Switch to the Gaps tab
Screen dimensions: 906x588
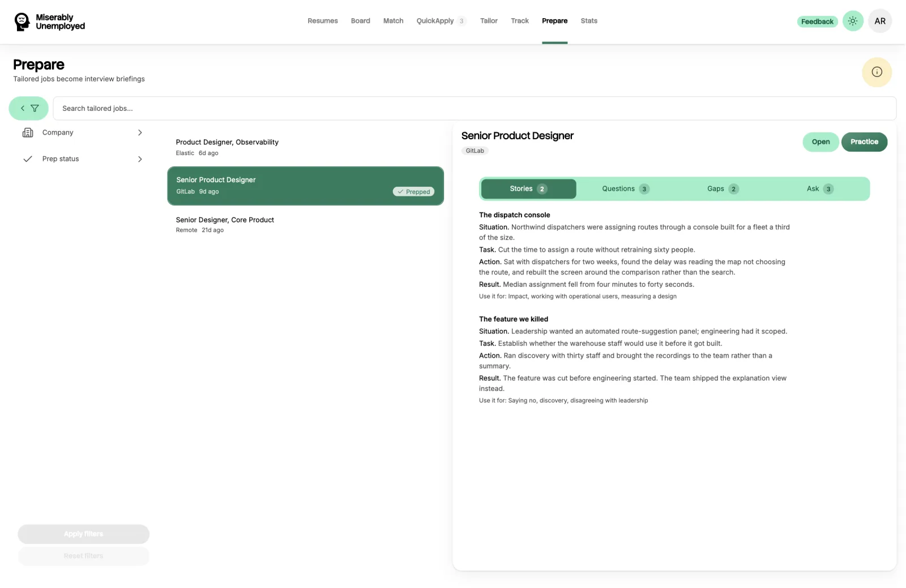[x=723, y=189]
